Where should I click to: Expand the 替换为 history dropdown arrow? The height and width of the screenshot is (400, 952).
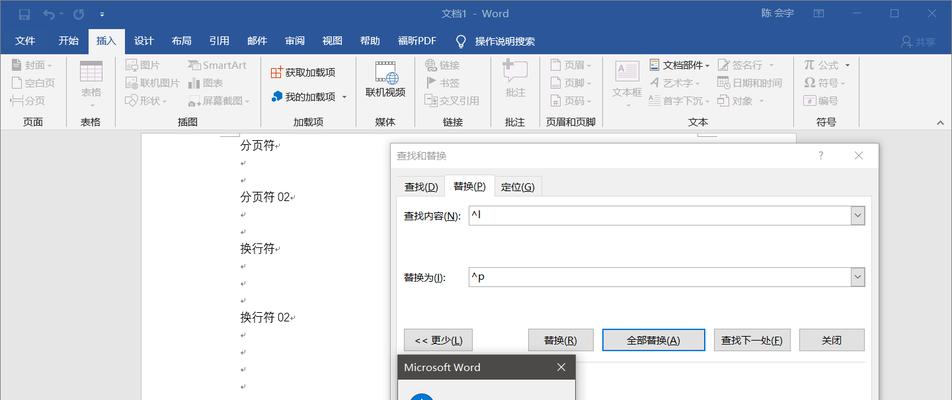(x=857, y=277)
